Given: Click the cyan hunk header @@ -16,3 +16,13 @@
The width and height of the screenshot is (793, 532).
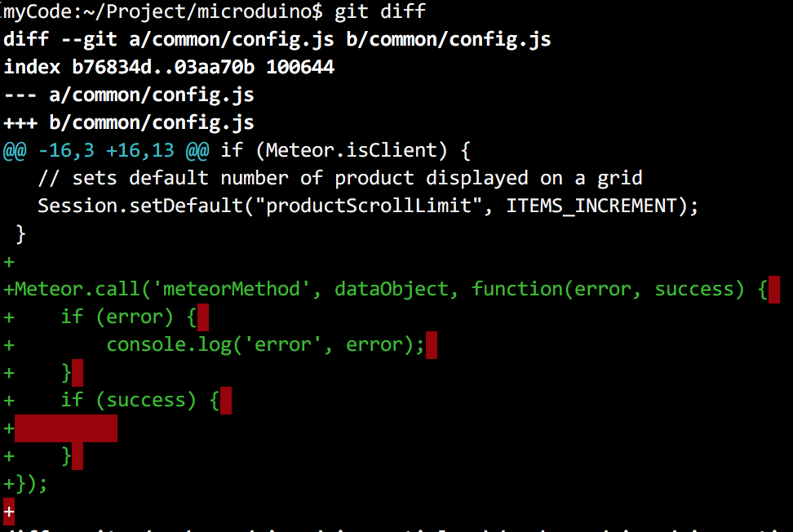Looking at the screenshot, I should pos(106,150).
